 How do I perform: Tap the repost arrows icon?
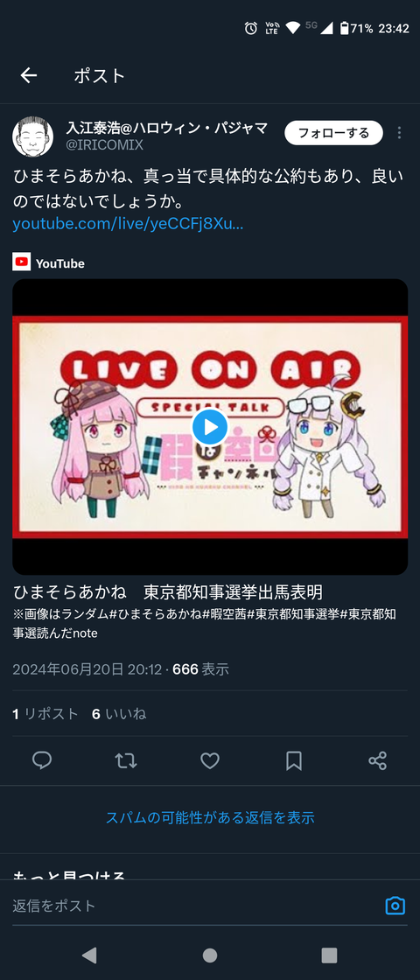click(x=126, y=760)
